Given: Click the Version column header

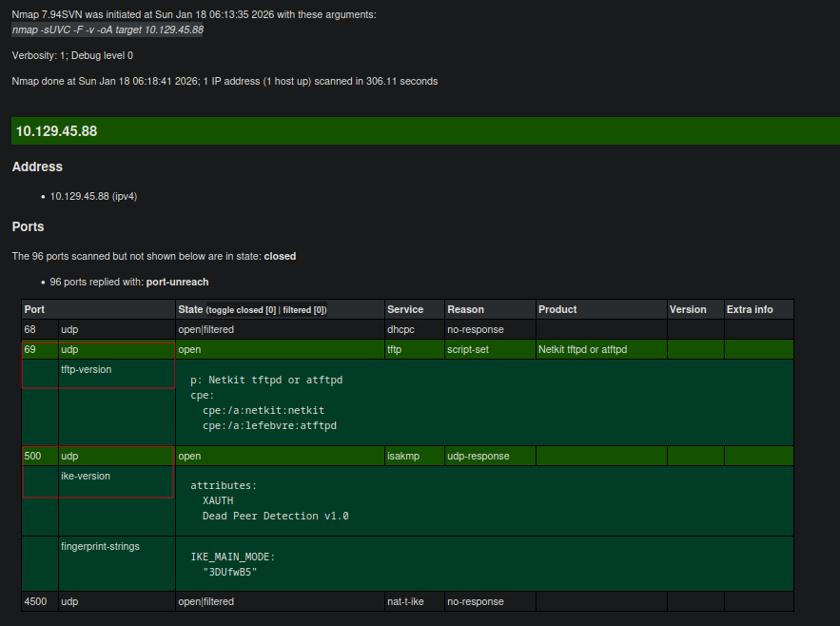Looking at the screenshot, I should [688, 309].
